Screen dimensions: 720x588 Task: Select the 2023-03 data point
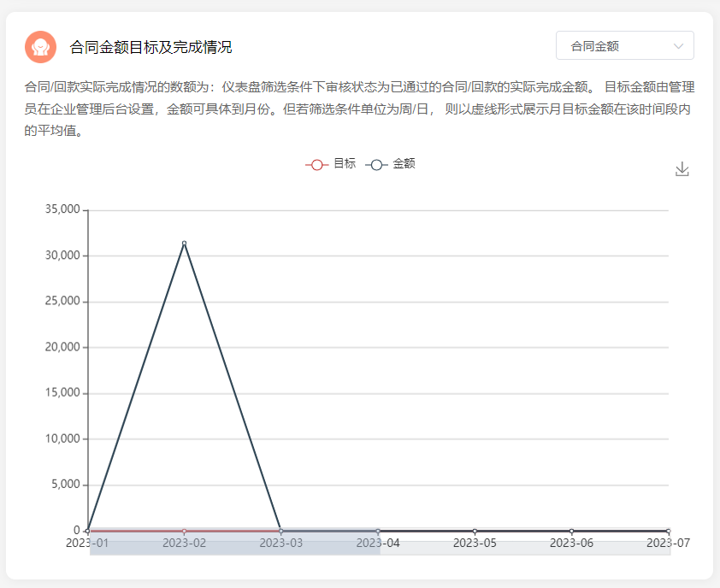coord(280,531)
